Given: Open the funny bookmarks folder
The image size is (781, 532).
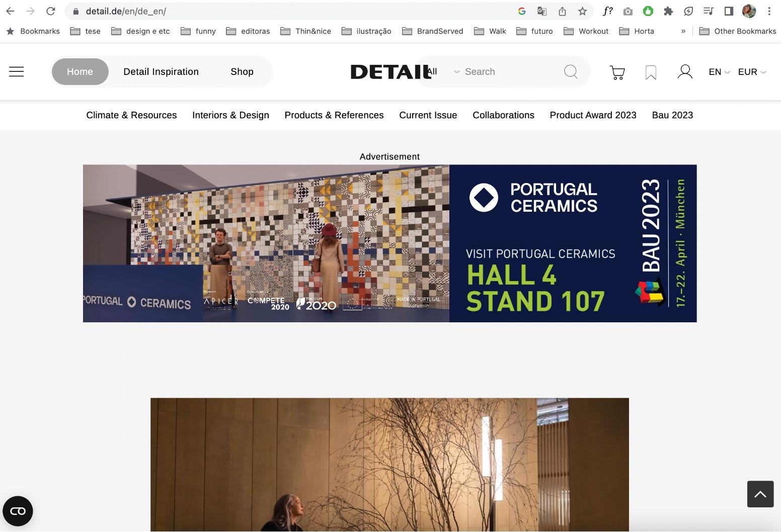Looking at the screenshot, I should click(198, 31).
